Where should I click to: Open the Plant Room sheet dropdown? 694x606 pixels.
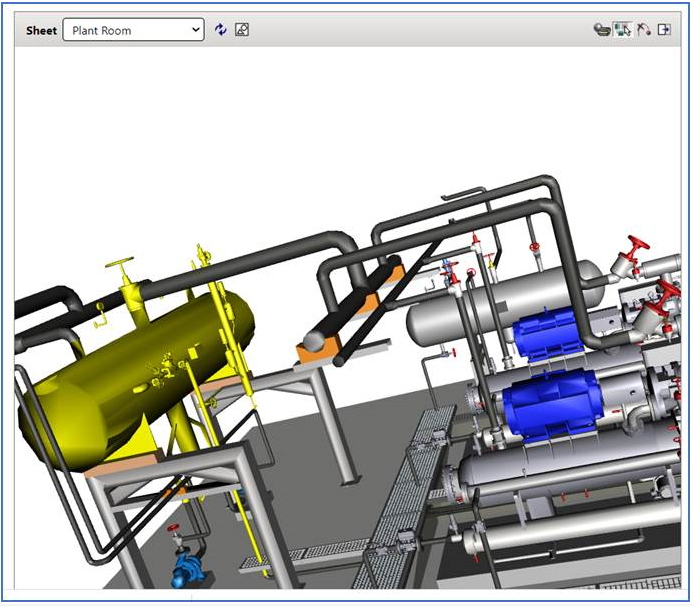[x=133, y=30]
